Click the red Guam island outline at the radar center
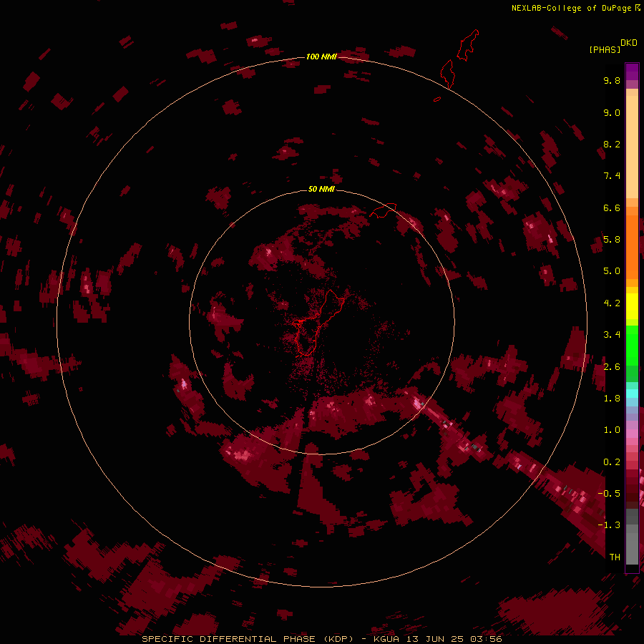The image size is (644, 644). point(318,323)
